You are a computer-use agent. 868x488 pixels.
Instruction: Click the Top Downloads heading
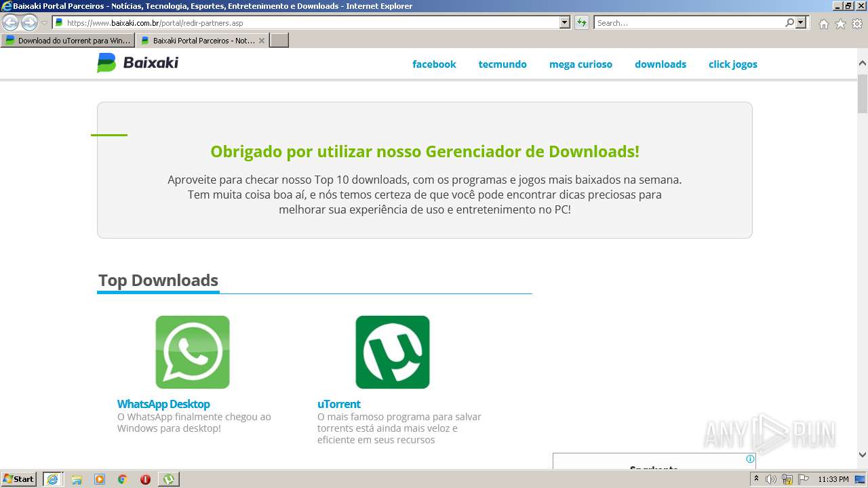coord(158,280)
